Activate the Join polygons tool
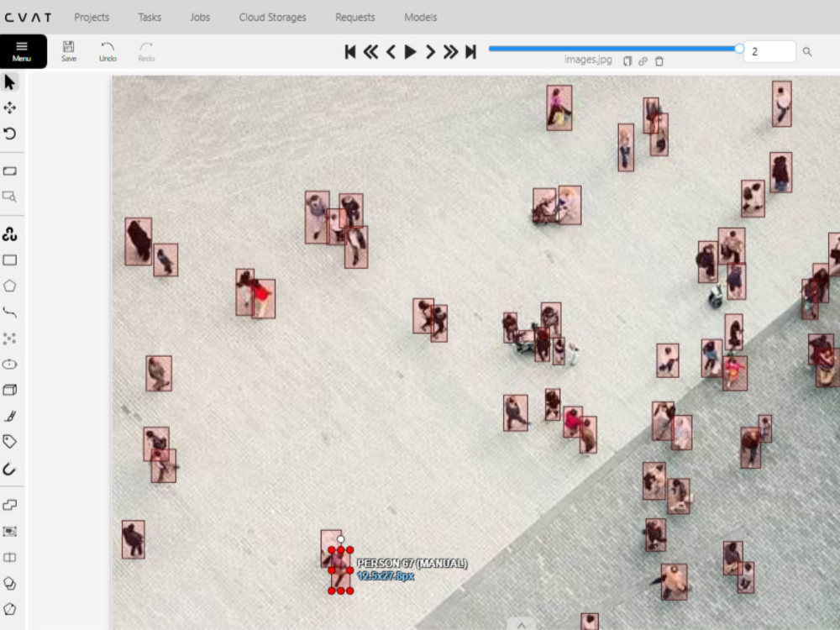 (9, 583)
